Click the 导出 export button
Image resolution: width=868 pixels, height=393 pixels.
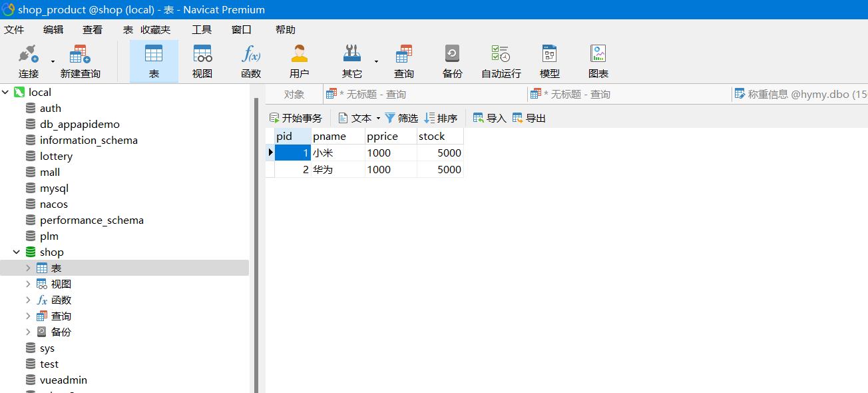click(529, 118)
